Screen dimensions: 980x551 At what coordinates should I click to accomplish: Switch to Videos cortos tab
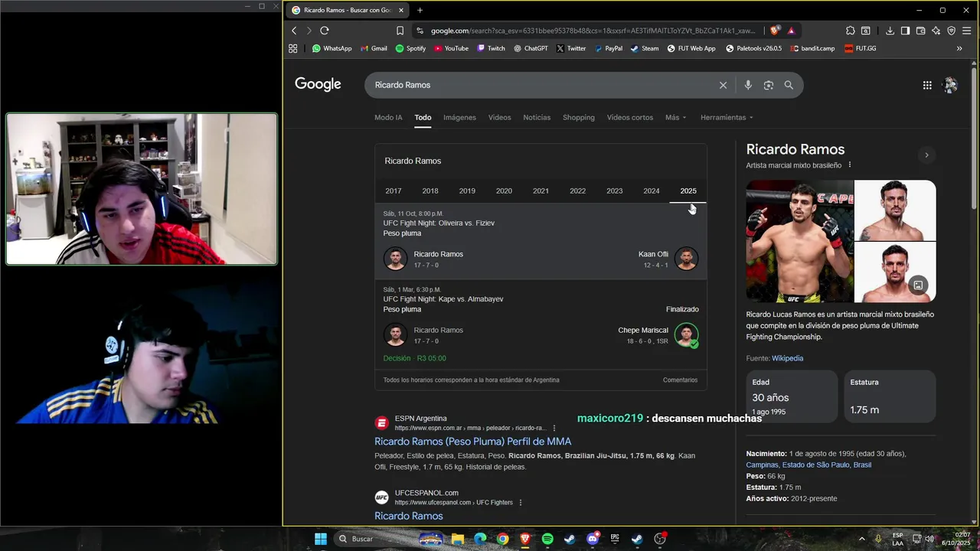630,117
